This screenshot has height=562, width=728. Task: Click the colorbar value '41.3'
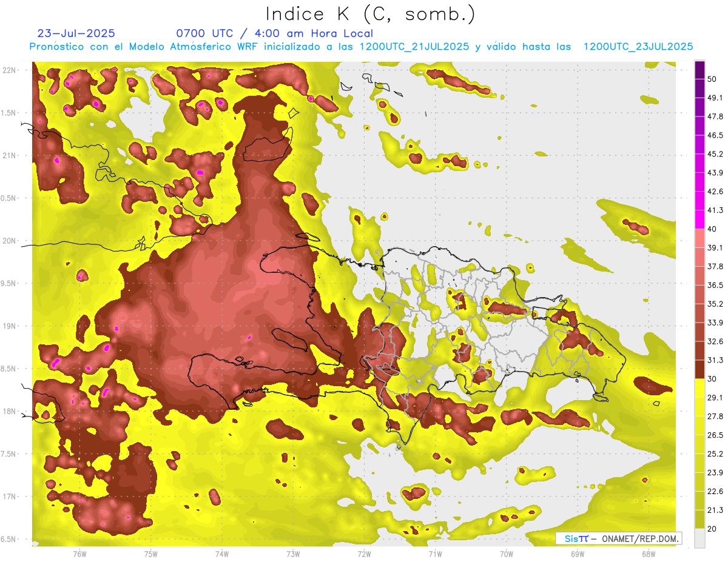[715, 210]
